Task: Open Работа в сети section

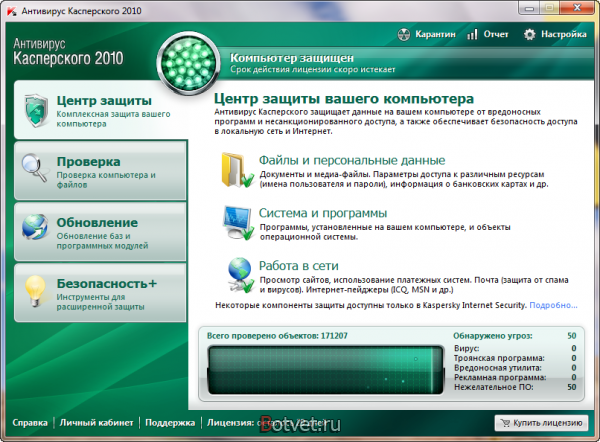Action: (x=299, y=266)
